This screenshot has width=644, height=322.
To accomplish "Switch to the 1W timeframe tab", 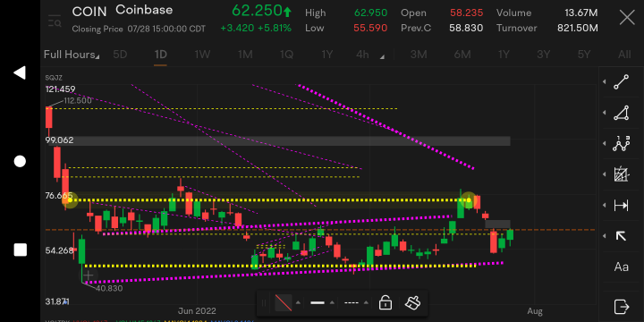I will (x=202, y=55).
